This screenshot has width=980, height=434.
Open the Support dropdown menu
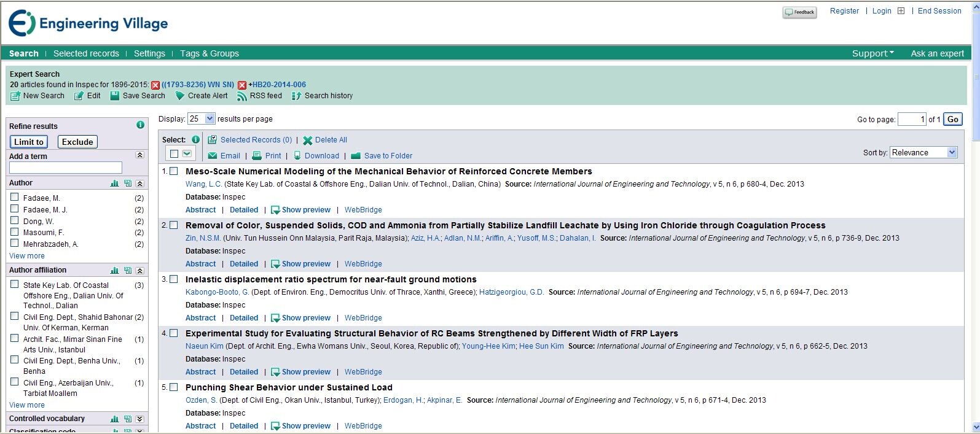click(x=872, y=53)
